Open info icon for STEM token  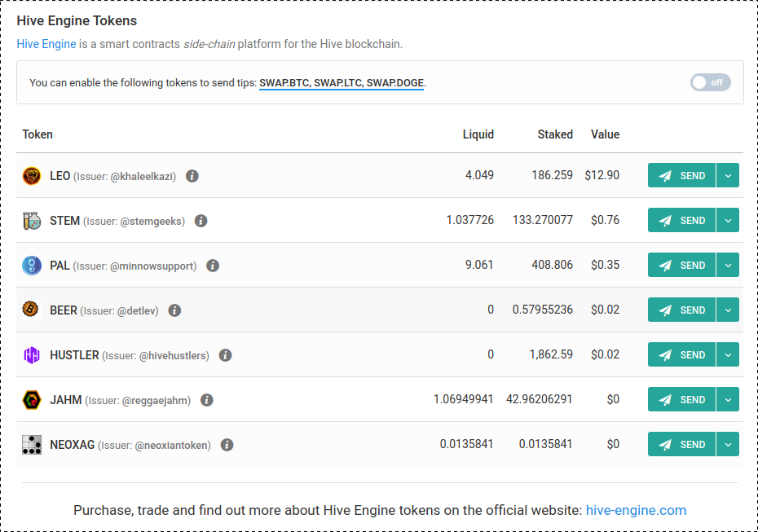(201, 221)
